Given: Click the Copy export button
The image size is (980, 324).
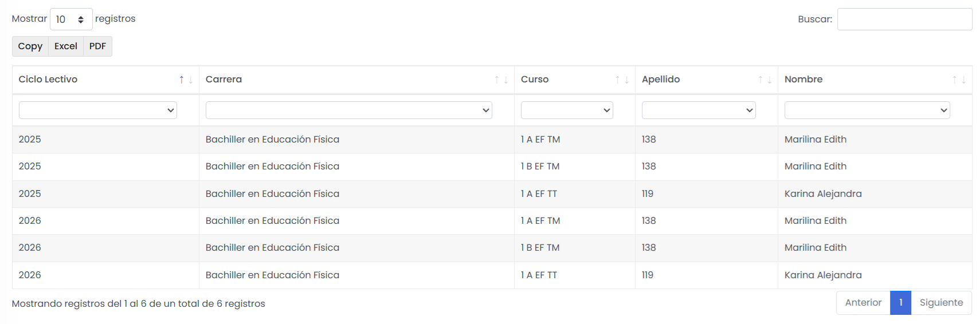Looking at the screenshot, I should (30, 46).
